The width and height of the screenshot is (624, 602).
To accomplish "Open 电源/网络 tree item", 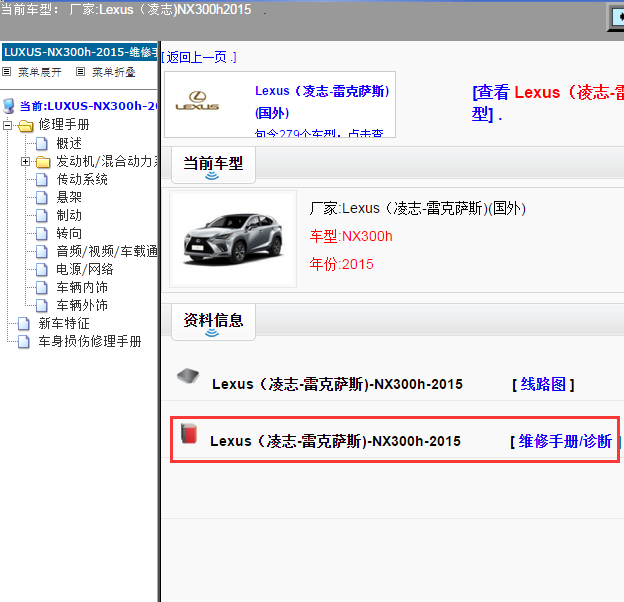I will pos(85,270).
